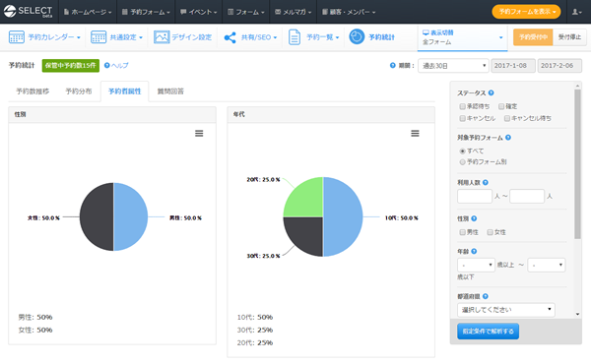The height and width of the screenshot is (364, 591).
Task: Open デザイン設定 image icon
Action: [x=162, y=36]
